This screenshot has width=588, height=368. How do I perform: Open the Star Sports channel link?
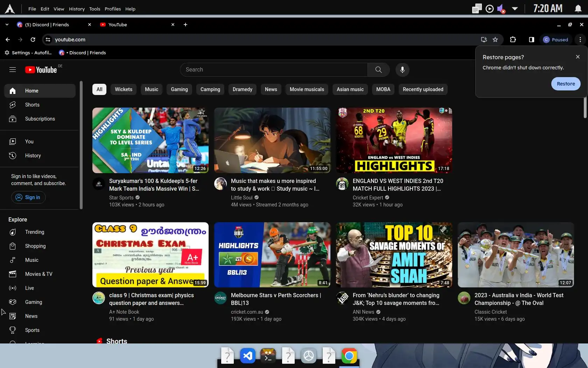click(121, 198)
